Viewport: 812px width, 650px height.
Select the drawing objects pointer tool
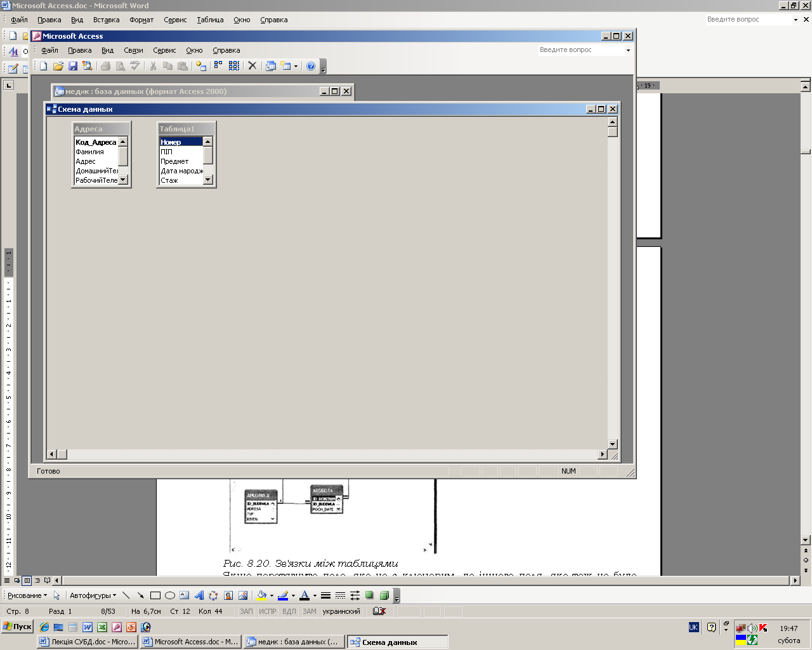56,595
